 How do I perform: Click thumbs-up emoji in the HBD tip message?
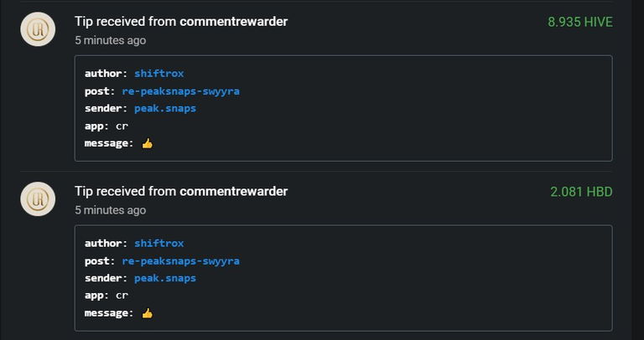click(147, 313)
